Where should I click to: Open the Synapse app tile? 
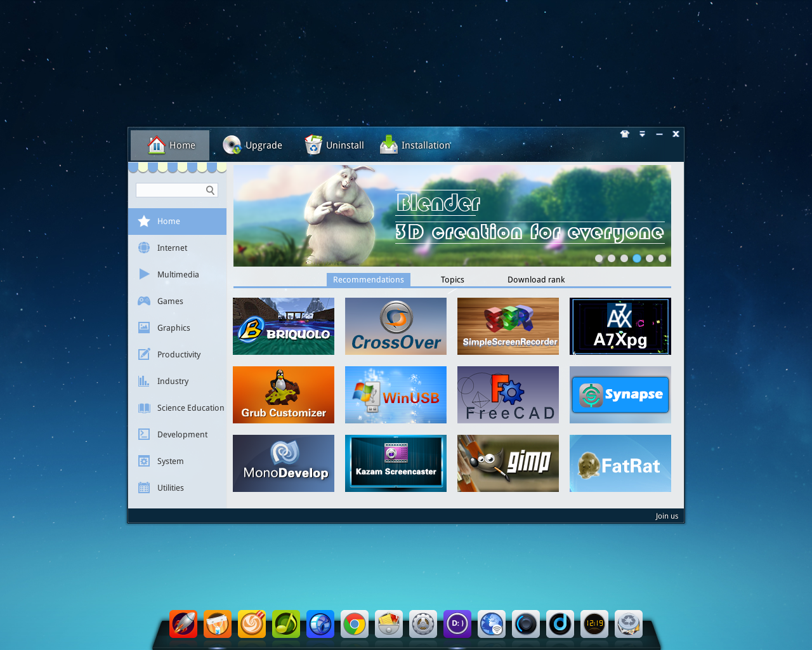(x=620, y=395)
